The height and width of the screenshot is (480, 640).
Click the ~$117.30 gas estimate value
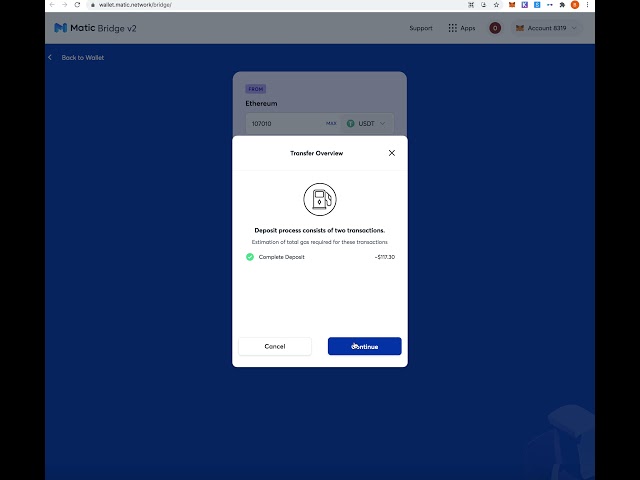pyautogui.click(x=384, y=257)
